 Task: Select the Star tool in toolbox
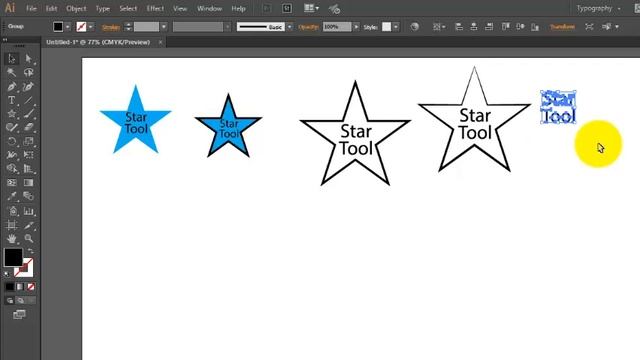coord(11,114)
